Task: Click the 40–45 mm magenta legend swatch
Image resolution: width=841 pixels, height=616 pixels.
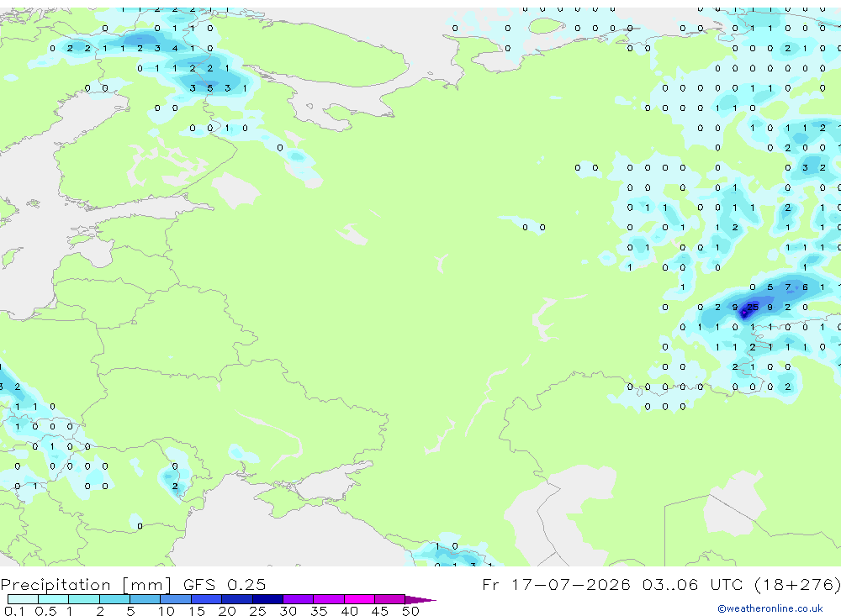Action: [359, 599]
